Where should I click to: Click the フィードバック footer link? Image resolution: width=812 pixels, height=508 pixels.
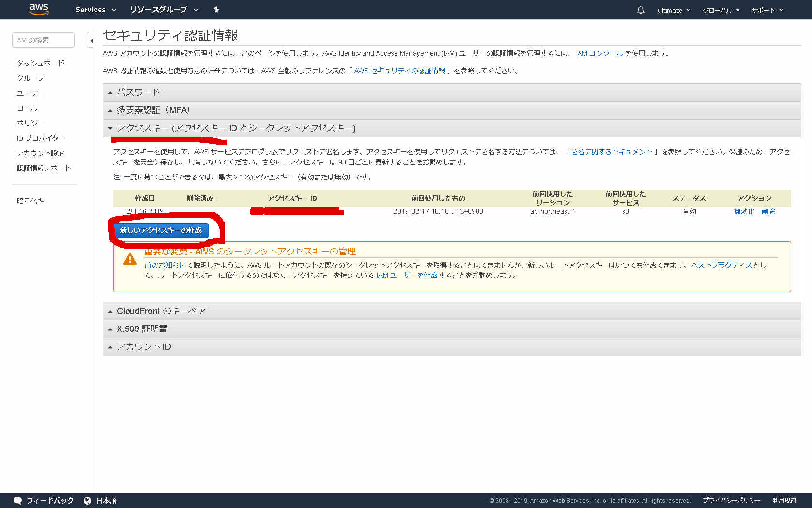pyautogui.click(x=50, y=501)
